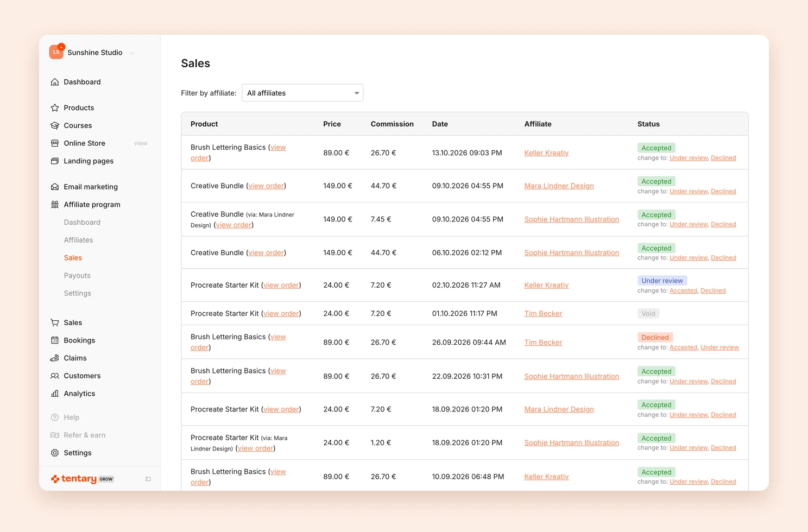Click the Void status badge
Screen dimensions: 808x532
pos(648,314)
